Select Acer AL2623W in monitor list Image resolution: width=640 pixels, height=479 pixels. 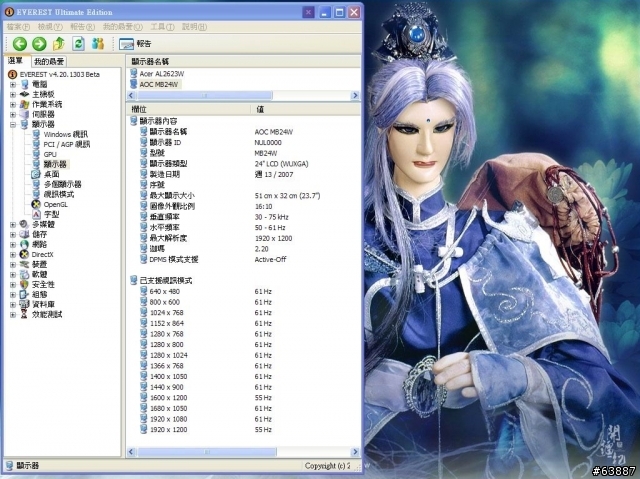(162, 74)
